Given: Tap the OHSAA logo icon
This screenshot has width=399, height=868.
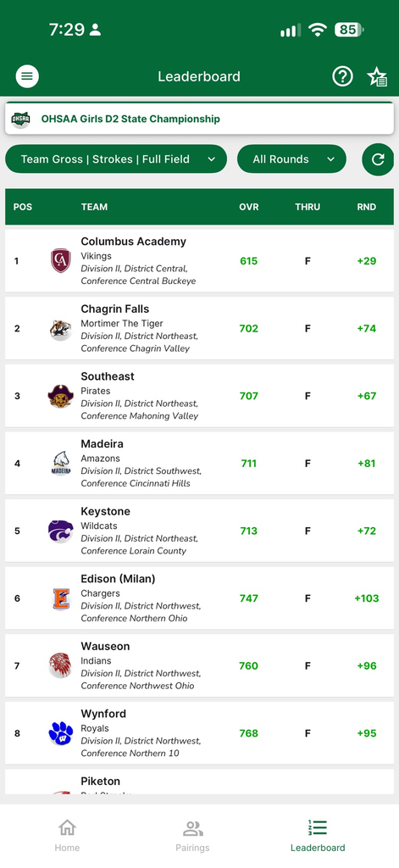Looking at the screenshot, I should (x=21, y=119).
